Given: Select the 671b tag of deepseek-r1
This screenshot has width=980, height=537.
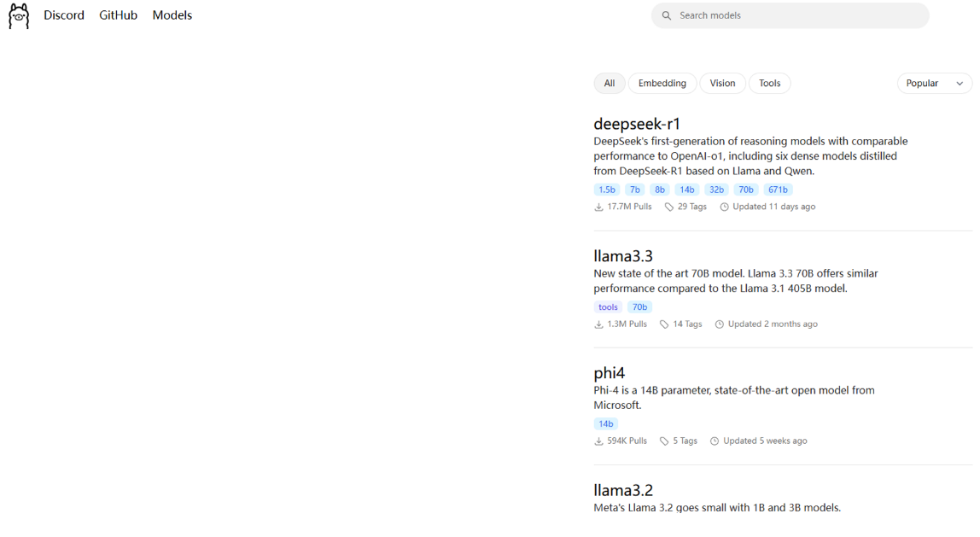Looking at the screenshot, I should [x=779, y=190].
